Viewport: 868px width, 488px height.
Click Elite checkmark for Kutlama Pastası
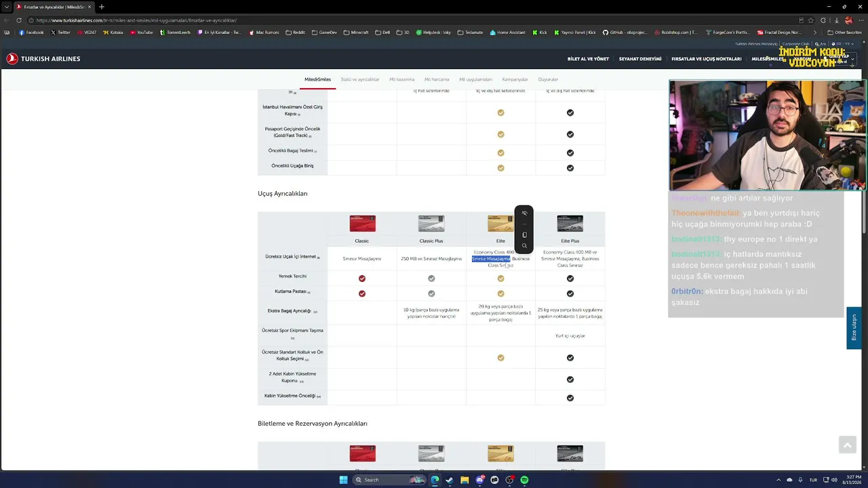[501, 293]
